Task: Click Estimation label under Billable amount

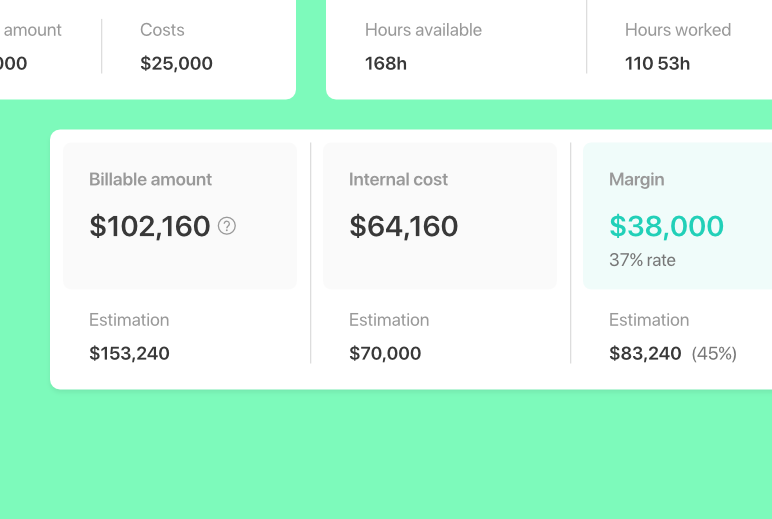Action: tap(129, 320)
